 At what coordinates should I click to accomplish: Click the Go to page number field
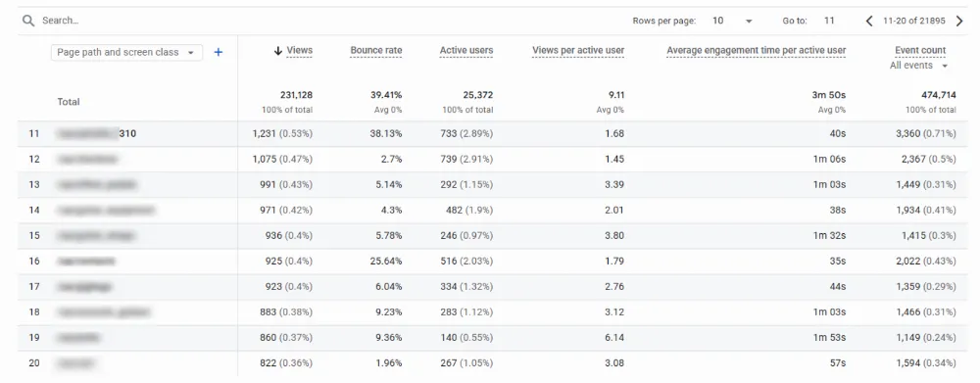[x=829, y=21]
